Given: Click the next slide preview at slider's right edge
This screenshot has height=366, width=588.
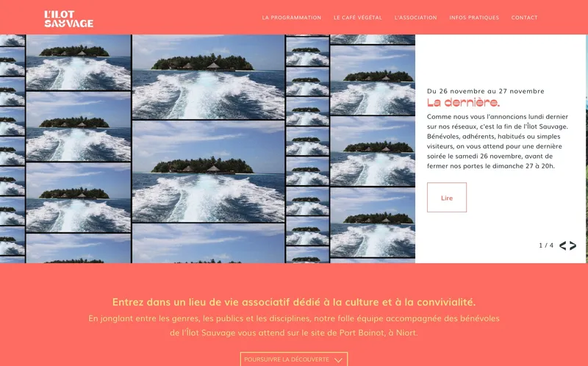Looking at the screenshot, I should tap(587, 147).
